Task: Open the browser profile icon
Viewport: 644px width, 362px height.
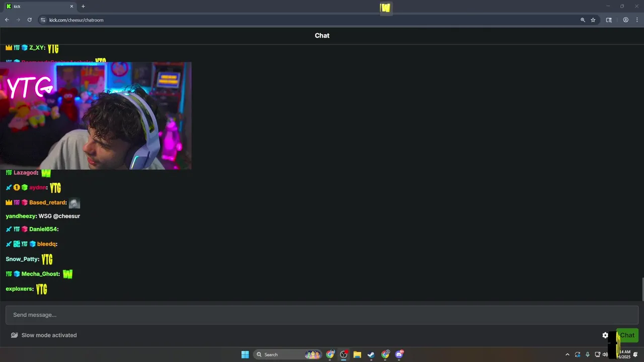Action: (625, 20)
